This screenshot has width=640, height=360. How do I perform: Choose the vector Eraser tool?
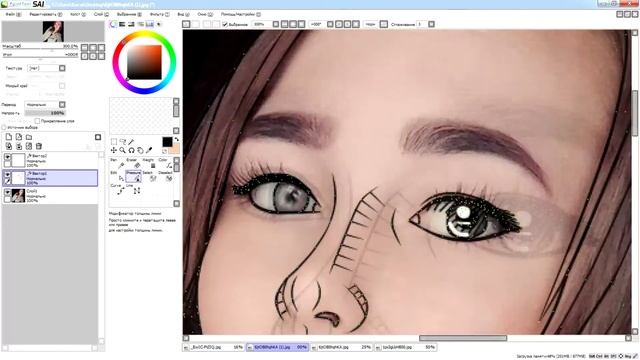click(133, 164)
